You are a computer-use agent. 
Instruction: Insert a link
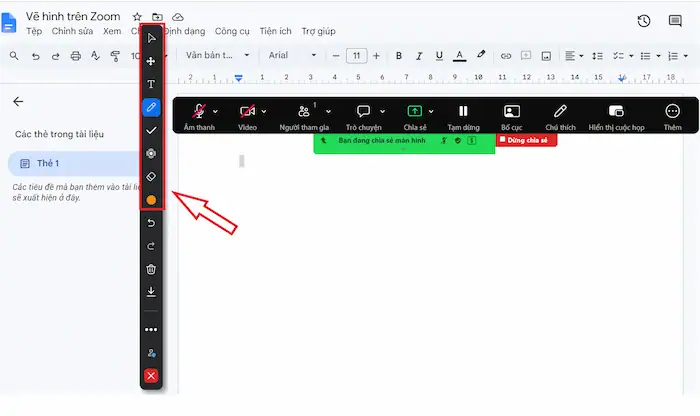point(506,56)
